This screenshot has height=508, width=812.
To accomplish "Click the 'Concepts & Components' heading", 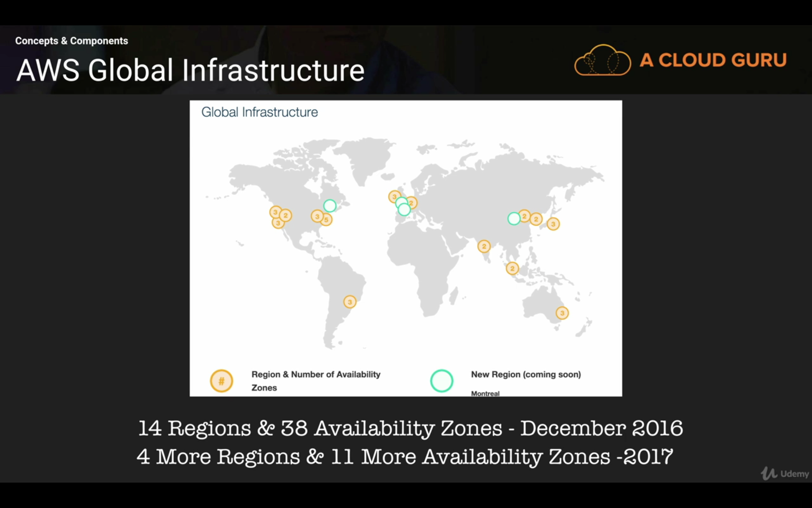I will coord(71,41).
